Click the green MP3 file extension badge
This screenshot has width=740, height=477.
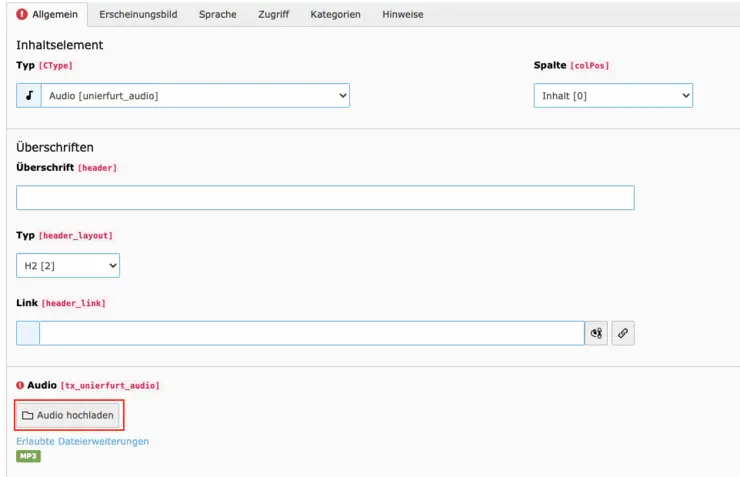[28, 456]
